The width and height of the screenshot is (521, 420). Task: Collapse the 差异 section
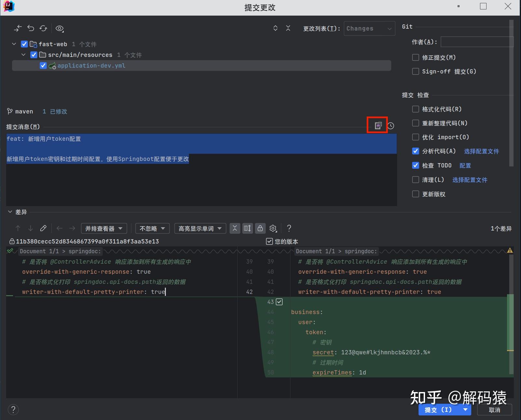click(10, 212)
